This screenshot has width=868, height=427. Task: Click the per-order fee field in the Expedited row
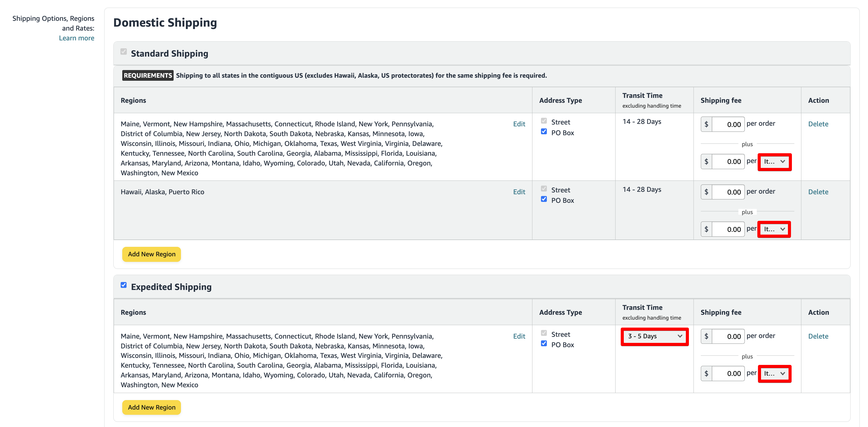[x=728, y=336]
